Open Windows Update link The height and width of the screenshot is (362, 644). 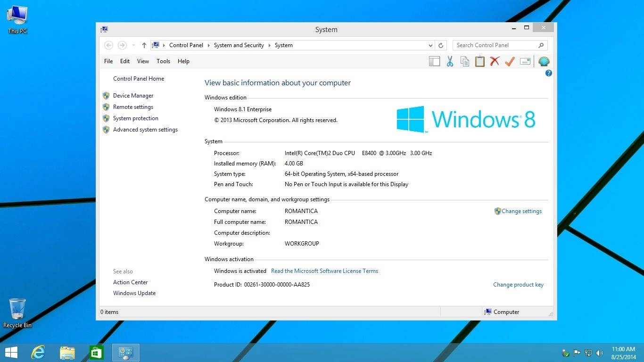[134, 293]
